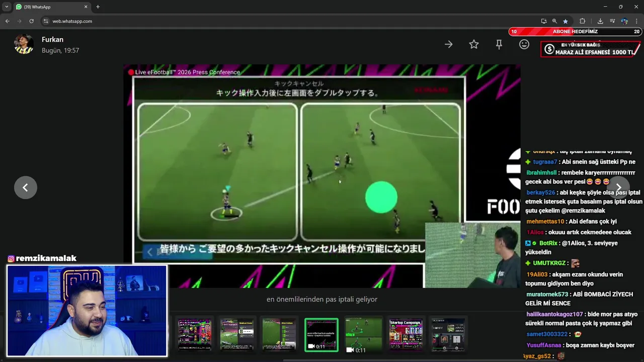Viewport: 644px width, 362px height.
Task: Open the browser downloads icon
Action: coord(600,21)
